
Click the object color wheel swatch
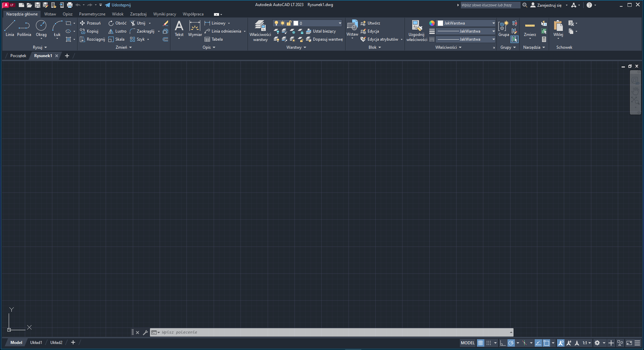point(432,23)
